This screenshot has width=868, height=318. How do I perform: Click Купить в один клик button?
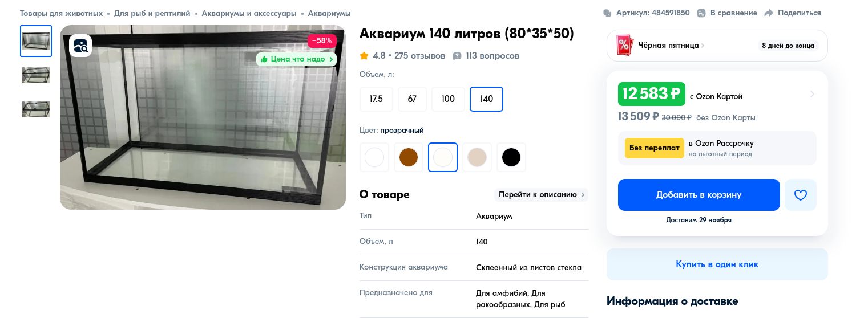click(717, 264)
